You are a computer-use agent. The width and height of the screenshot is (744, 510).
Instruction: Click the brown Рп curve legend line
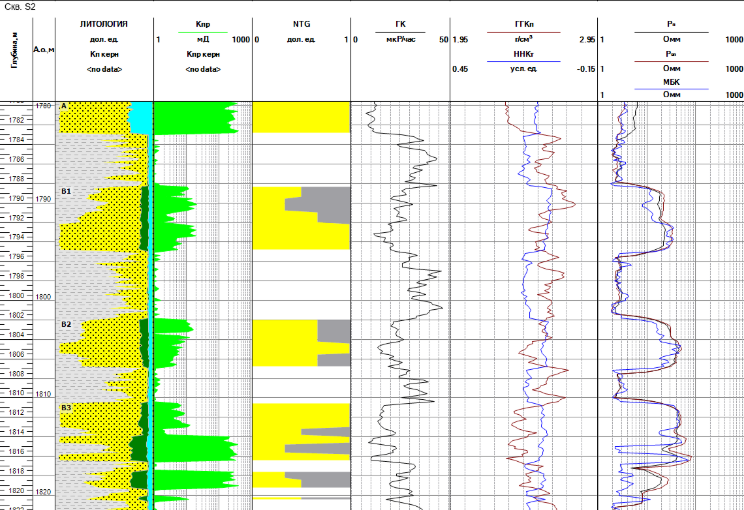(671, 61)
